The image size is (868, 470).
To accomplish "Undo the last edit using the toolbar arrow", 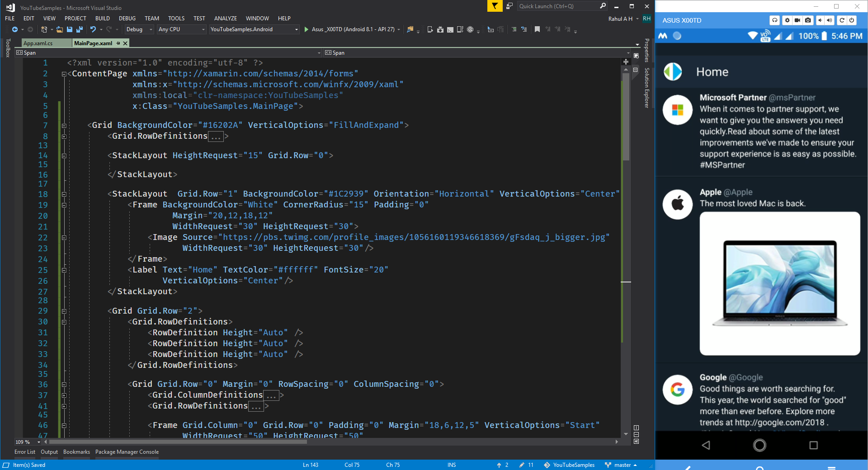I will click(x=93, y=29).
